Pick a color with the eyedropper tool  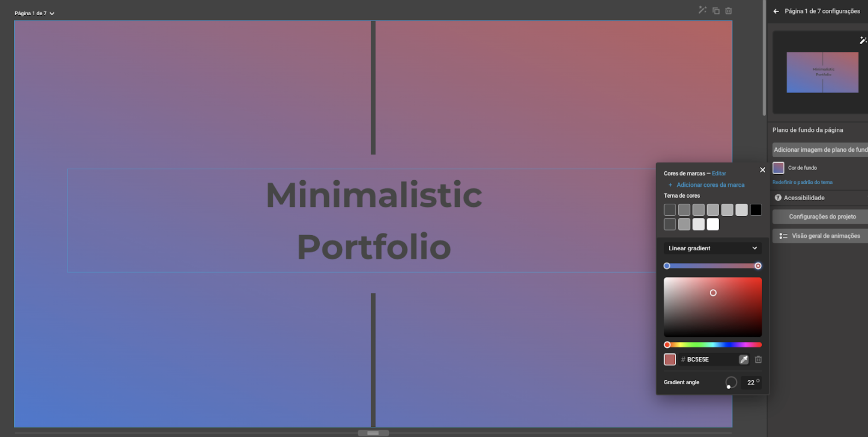744,360
